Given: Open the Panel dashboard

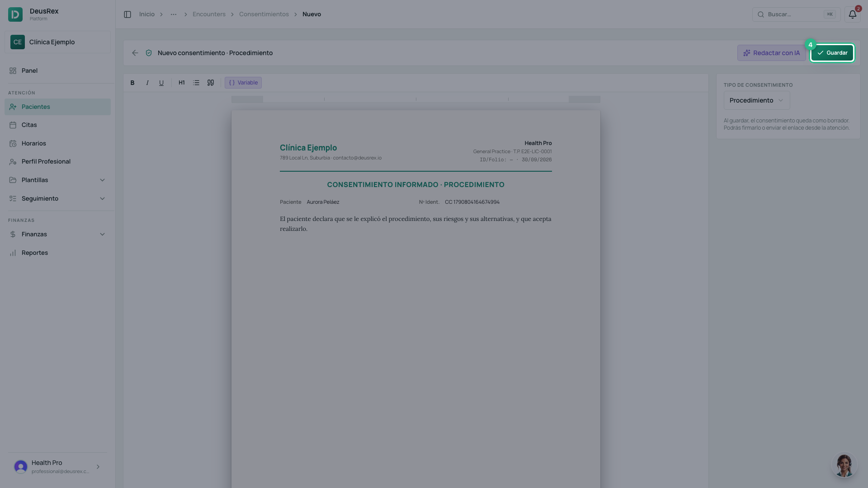Looking at the screenshot, I should tap(57, 70).
